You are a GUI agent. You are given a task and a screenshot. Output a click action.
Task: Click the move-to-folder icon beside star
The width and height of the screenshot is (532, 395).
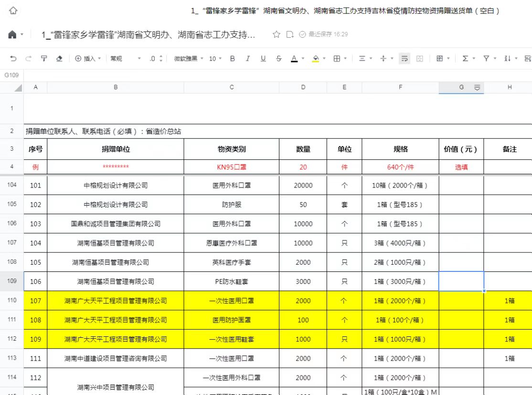(290, 34)
